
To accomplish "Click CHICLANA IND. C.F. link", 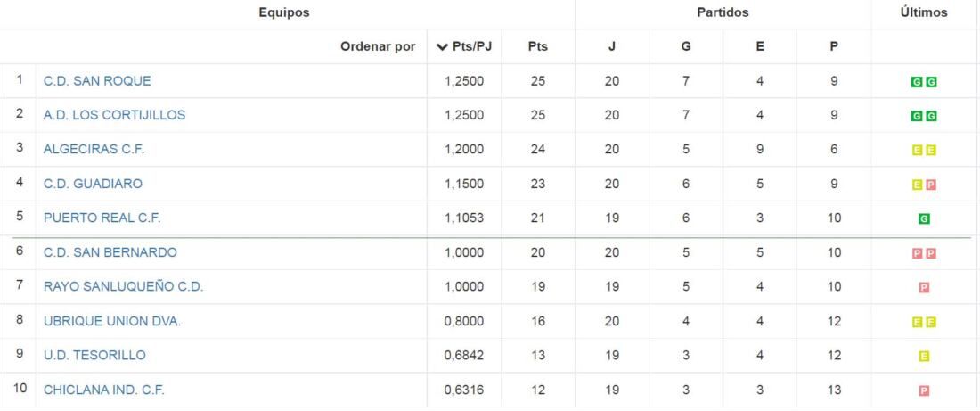I will pos(103,390).
